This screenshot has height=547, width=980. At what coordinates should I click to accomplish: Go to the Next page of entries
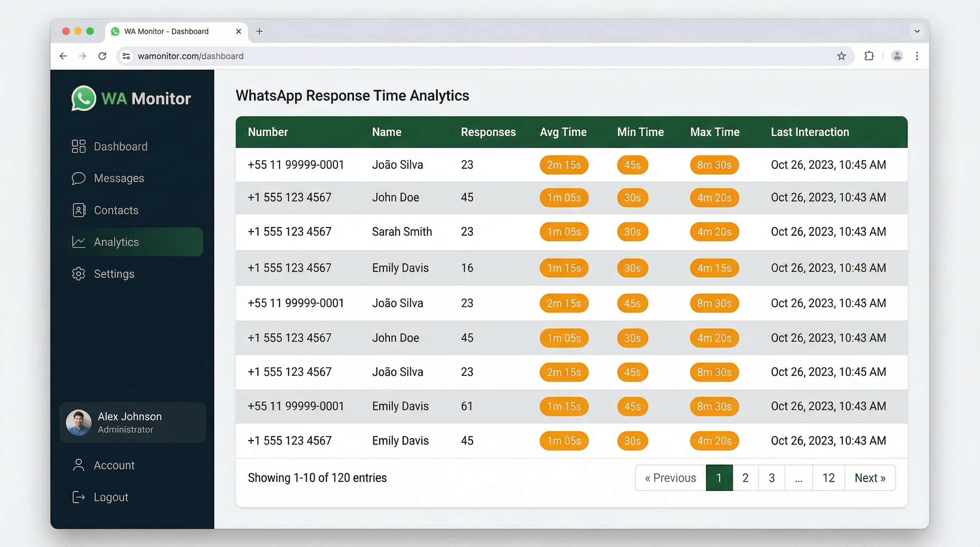[870, 478]
